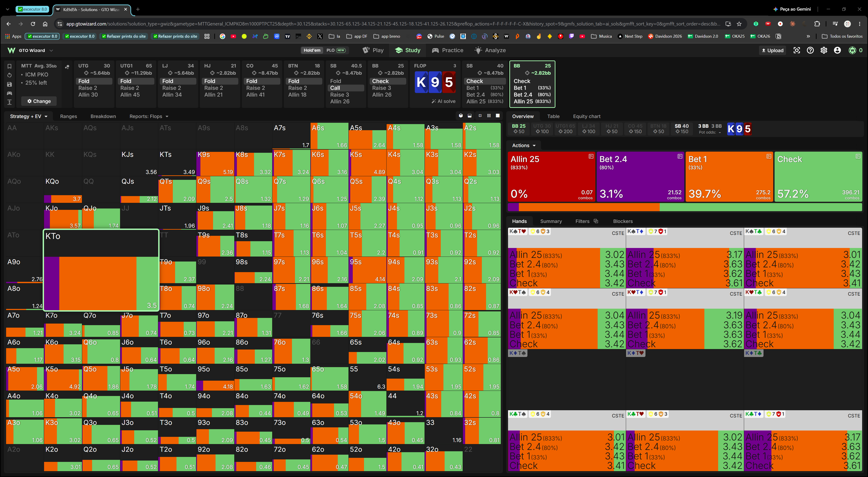Click AI solve under the flop
Screen dimensions: 868x477
point(443,101)
